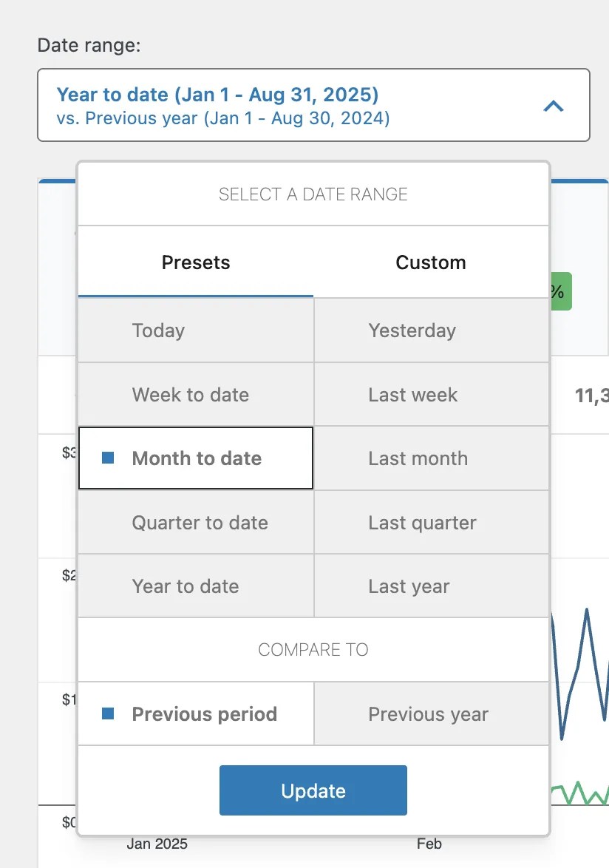Pick the Quarter to date preset
The width and height of the screenshot is (609, 868).
coord(196,523)
